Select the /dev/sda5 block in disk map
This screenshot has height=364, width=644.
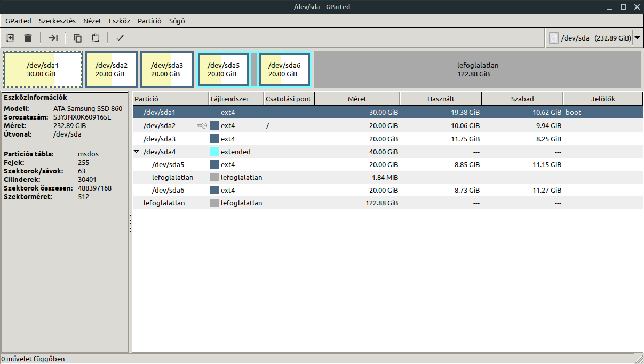pyautogui.click(x=224, y=69)
